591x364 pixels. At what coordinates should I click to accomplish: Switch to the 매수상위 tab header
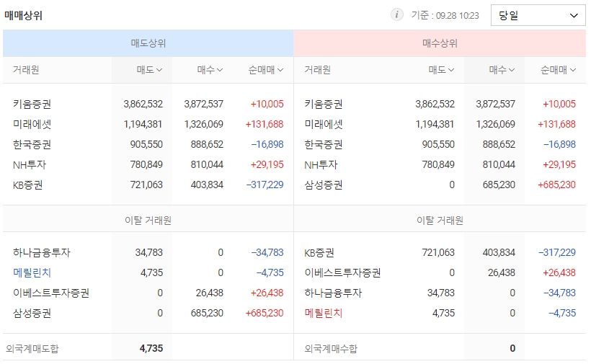point(440,43)
